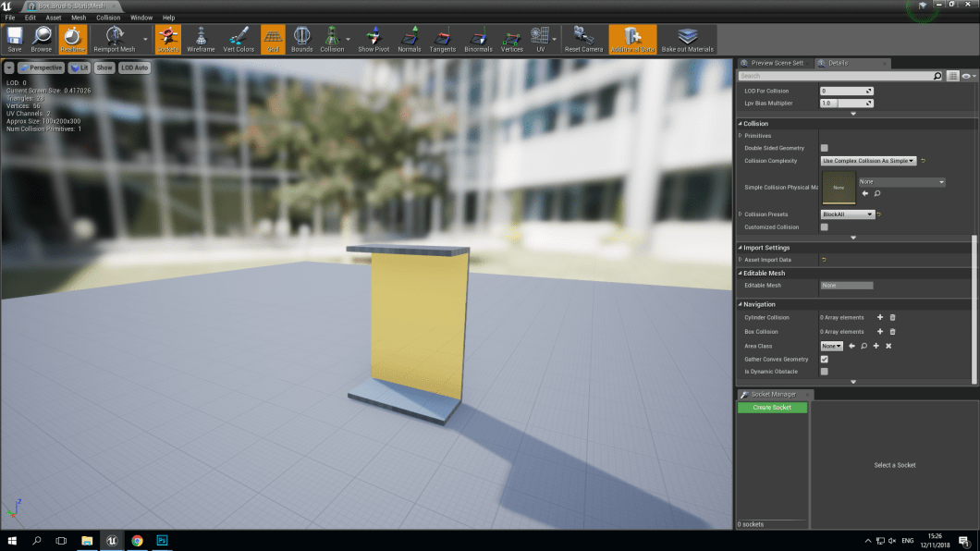This screenshot has height=551, width=980.
Task: Open Collision Presets BlockAll dropdown
Action: coord(848,214)
